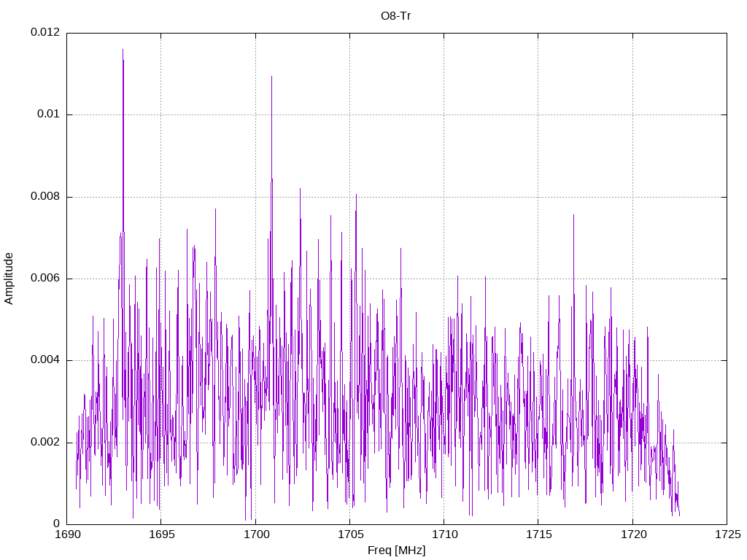747x560 pixels.
Task: Click the second-tallest peak near 1701 MHz
Action: [x=271, y=77]
